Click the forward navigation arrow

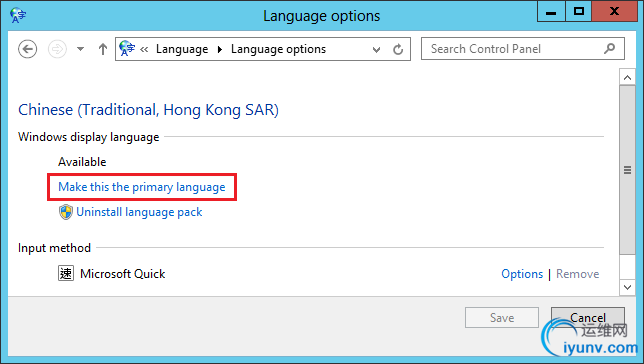[x=57, y=49]
